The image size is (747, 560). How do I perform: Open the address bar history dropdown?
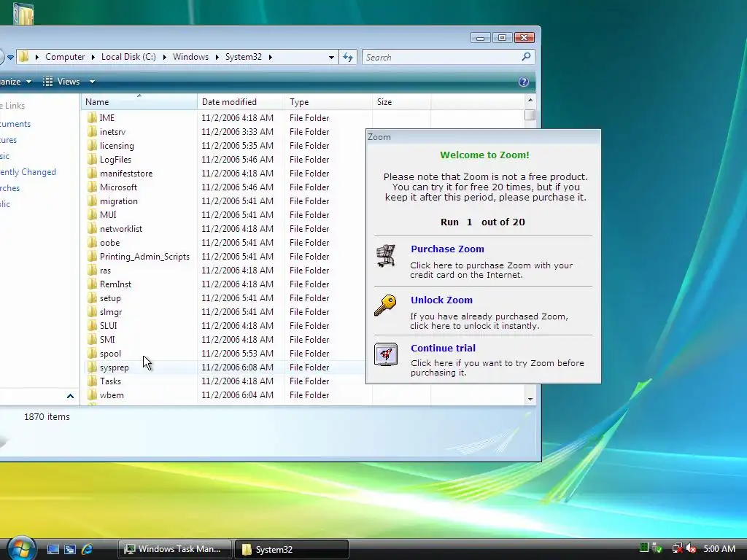point(331,57)
